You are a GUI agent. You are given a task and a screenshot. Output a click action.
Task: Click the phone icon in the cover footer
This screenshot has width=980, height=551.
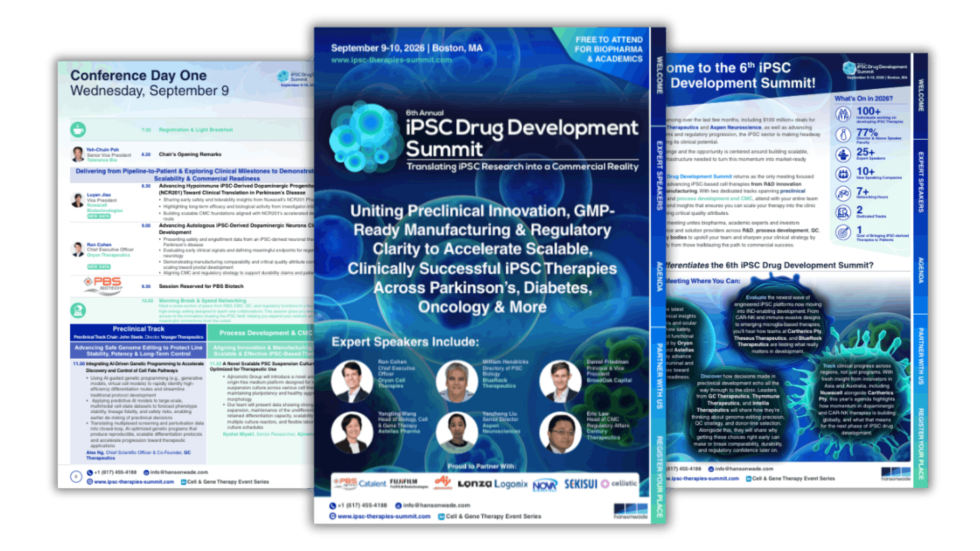(332, 506)
